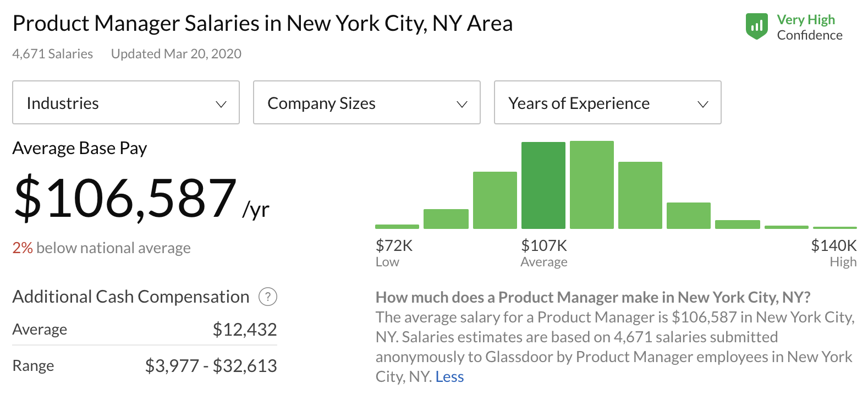Click the leftmost low salary histogram bar

pyautogui.click(x=397, y=226)
